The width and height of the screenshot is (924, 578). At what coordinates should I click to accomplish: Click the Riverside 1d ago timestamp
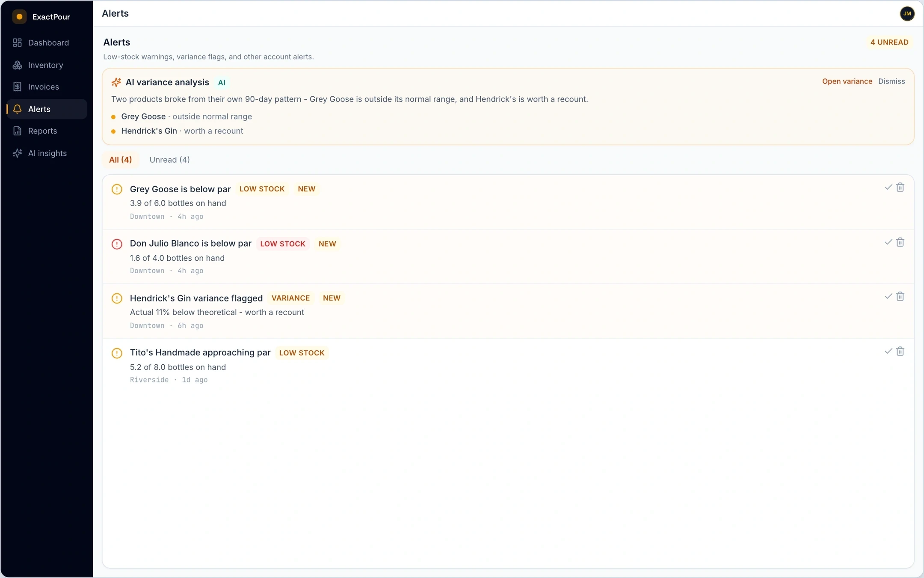[169, 380]
